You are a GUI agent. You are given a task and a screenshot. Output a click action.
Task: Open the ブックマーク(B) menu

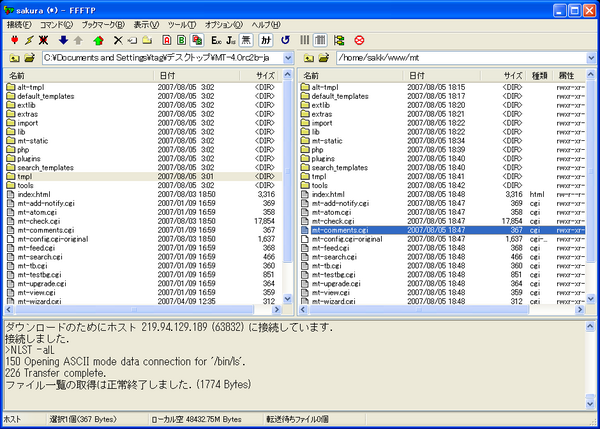coord(103,25)
